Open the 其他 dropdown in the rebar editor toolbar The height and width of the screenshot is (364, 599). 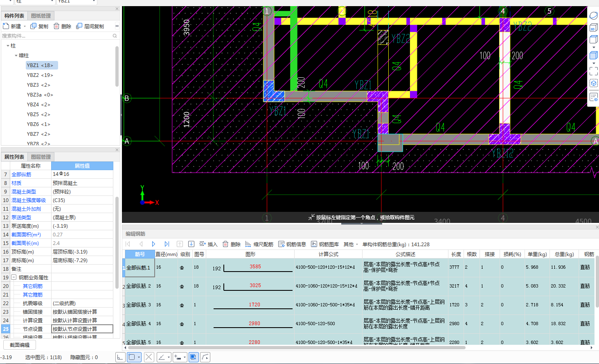pyautogui.click(x=351, y=244)
